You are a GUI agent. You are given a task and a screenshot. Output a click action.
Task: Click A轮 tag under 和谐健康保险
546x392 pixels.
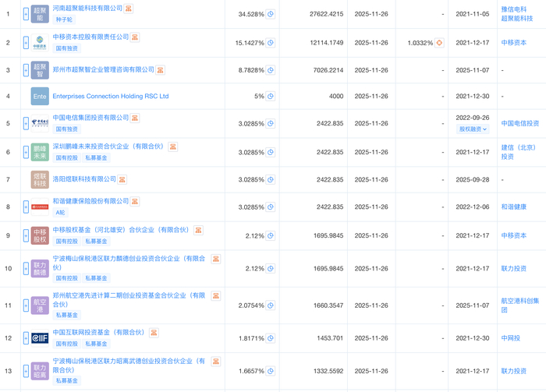(60, 213)
